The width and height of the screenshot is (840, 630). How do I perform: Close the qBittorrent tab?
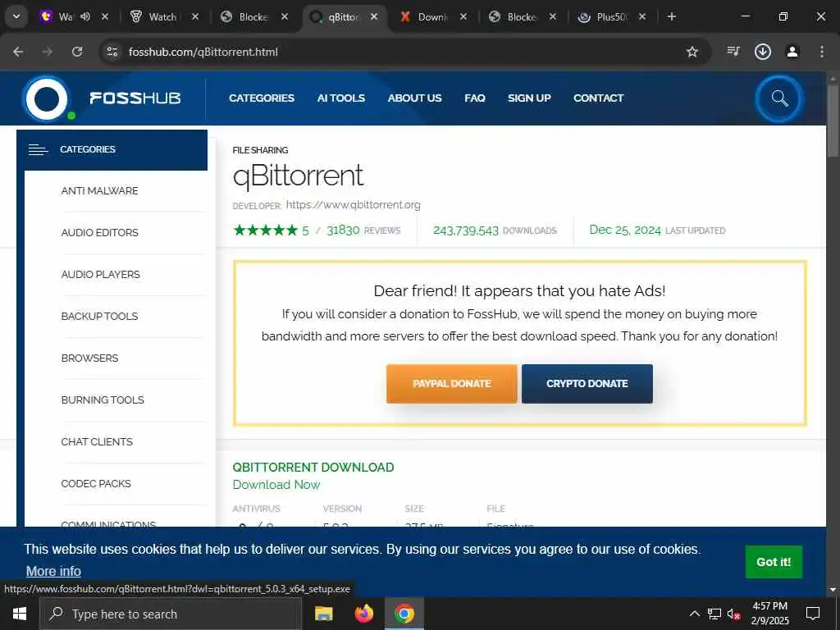tap(374, 16)
